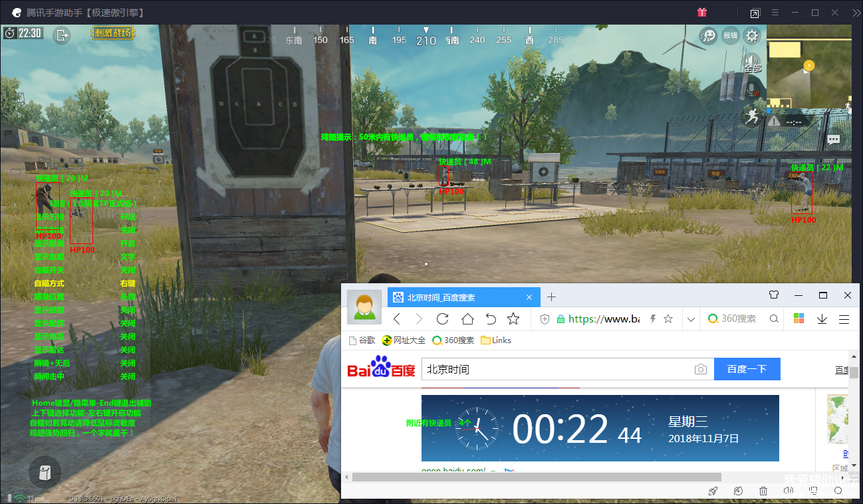Click the browser user avatar
863x504 pixels.
click(x=364, y=307)
